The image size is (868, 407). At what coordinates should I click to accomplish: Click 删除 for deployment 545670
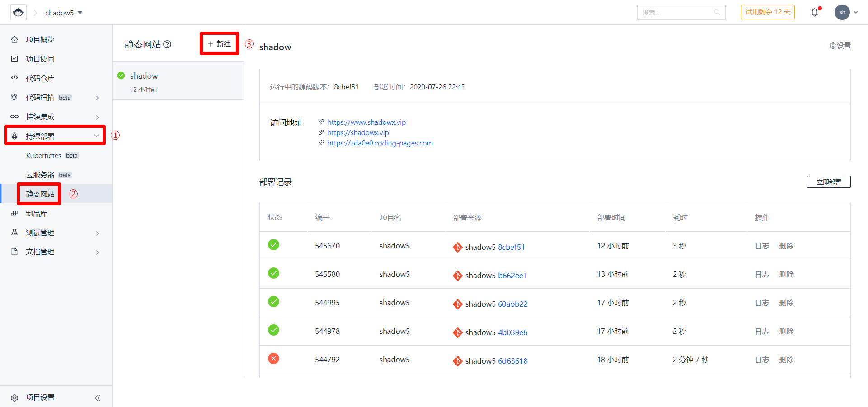click(787, 246)
